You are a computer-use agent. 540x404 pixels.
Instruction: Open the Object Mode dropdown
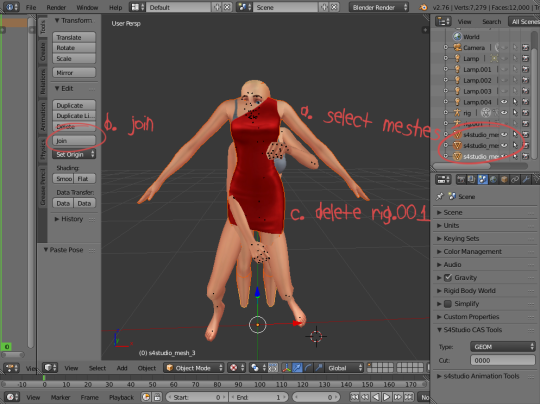194,368
